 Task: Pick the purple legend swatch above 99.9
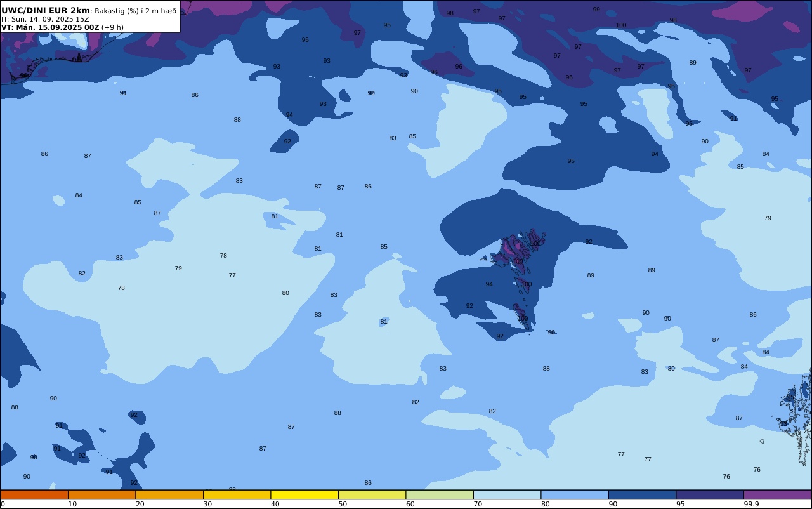tap(777, 494)
